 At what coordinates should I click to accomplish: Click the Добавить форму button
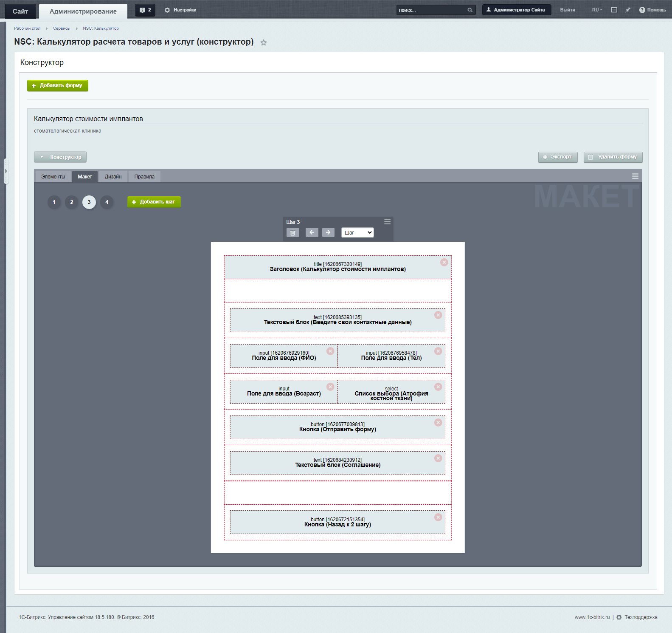coord(58,85)
